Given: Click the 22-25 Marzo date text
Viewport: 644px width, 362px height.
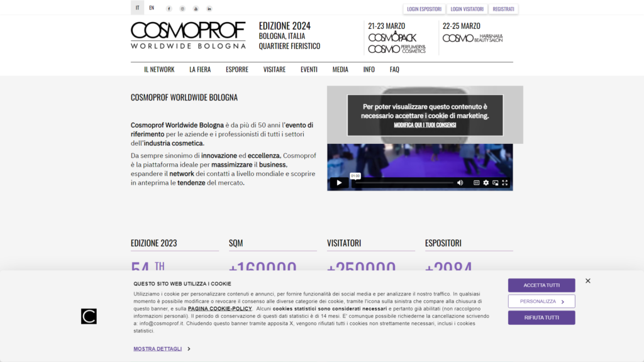Looking at the screenshot, I should click(x=461, y=26).
